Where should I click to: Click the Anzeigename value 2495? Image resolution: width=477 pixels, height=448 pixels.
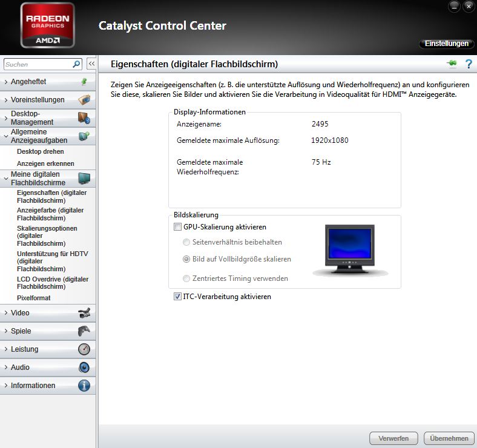pyautogui.click(x=320, y=124)
